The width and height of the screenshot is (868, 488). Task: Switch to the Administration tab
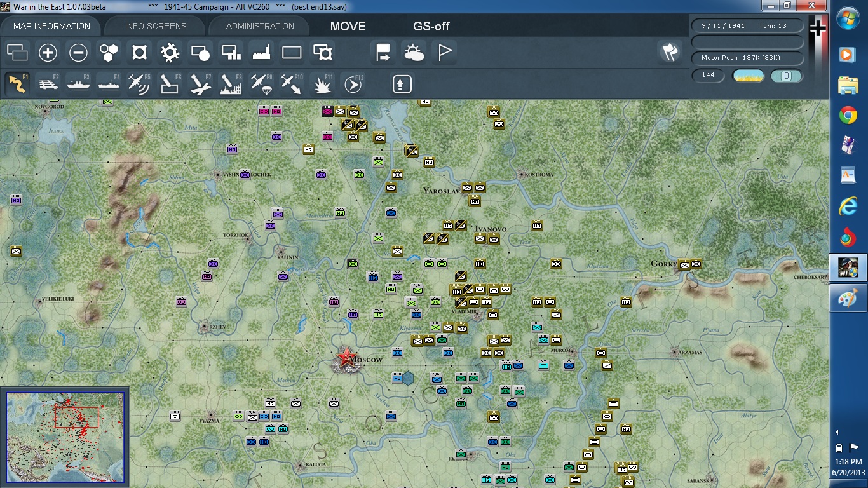pos(260,26)
